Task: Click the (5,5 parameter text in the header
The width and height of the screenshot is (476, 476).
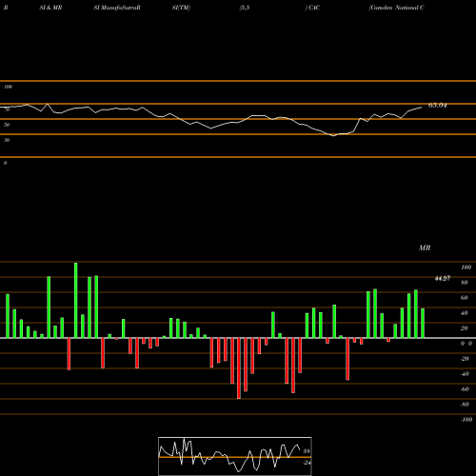Action: (x=245, y=8)
